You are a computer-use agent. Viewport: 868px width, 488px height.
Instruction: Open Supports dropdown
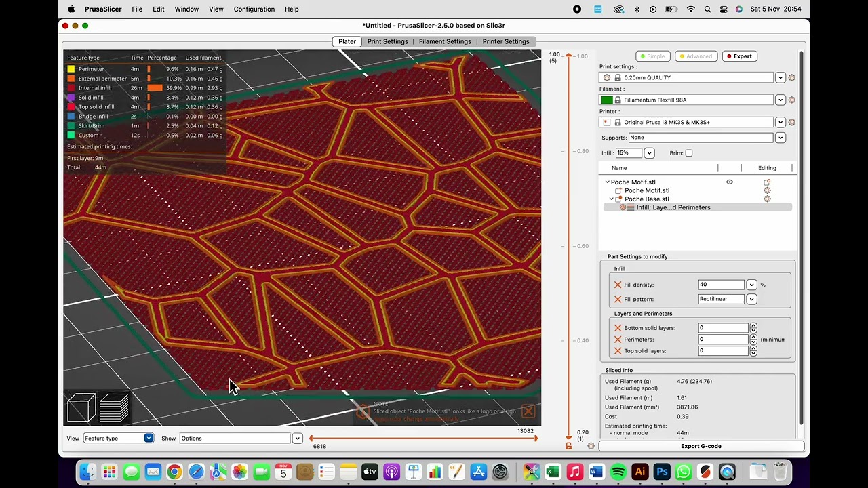pos(781,138)
